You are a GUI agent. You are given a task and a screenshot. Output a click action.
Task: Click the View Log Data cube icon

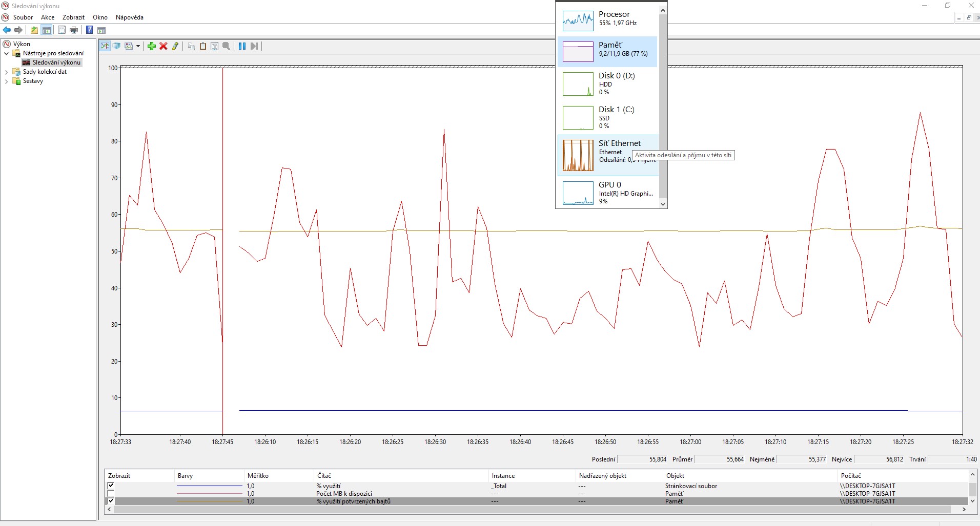pyautogui.click(x=117, y=46)
